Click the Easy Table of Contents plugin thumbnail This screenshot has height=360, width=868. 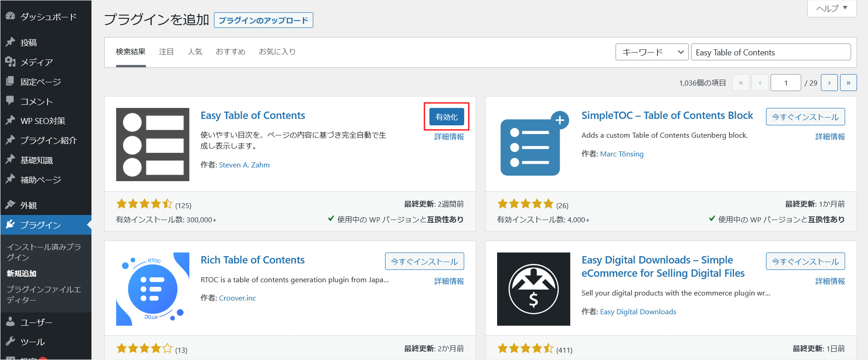click(152, 145)
